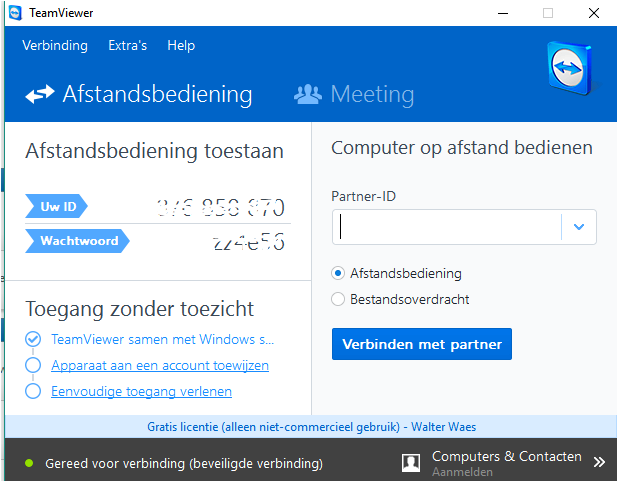Select the Afstandsbediening radio button
Viewport: 618px width, 482px height.
click(x=339, y=273)
